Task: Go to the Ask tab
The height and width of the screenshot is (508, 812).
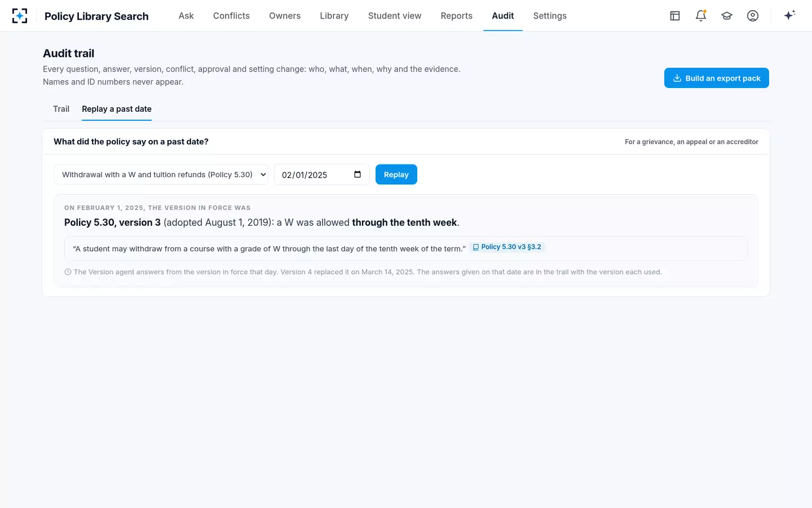Action: click(186, 16)
